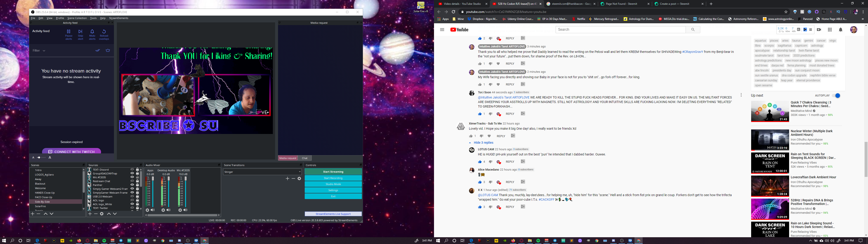The image size is (868, 244).
Task: Click the Mute alerts bell icon
Action: point(92,31)
